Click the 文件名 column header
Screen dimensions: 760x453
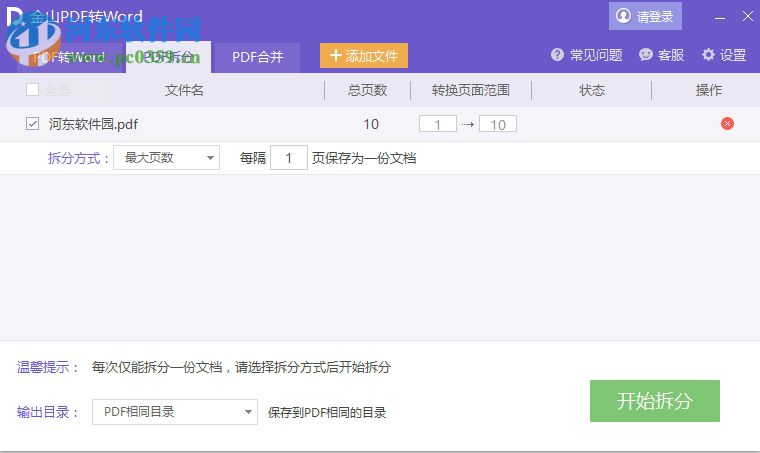point(184,90)
